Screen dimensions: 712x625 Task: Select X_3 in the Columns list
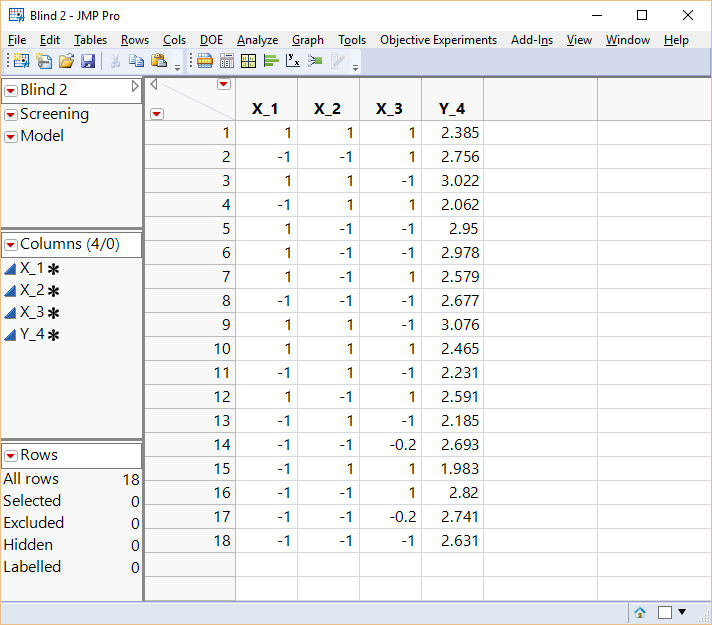pyautogui.click(x=32, y=312)
